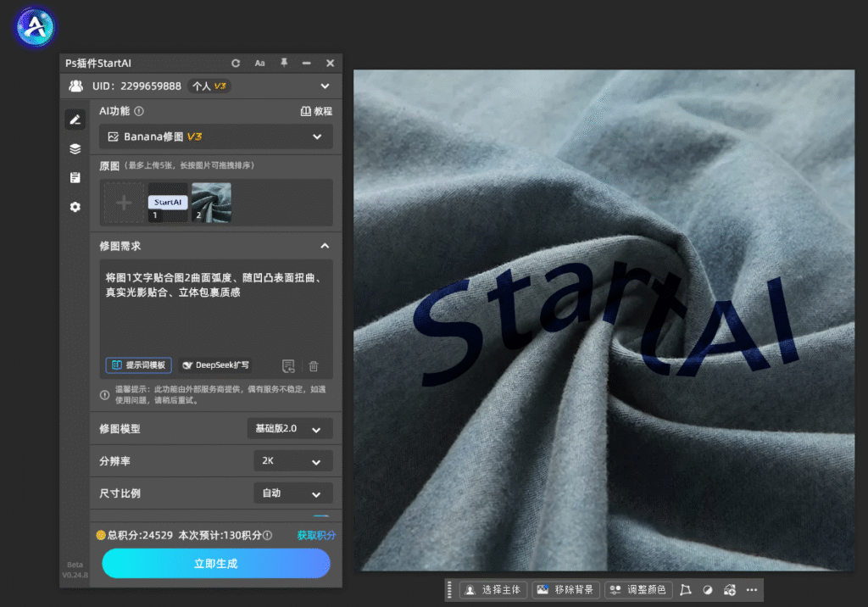Screen dimensions: 868x607
Task: Open the 教程 tutorial link
Action: pos(316,111)
